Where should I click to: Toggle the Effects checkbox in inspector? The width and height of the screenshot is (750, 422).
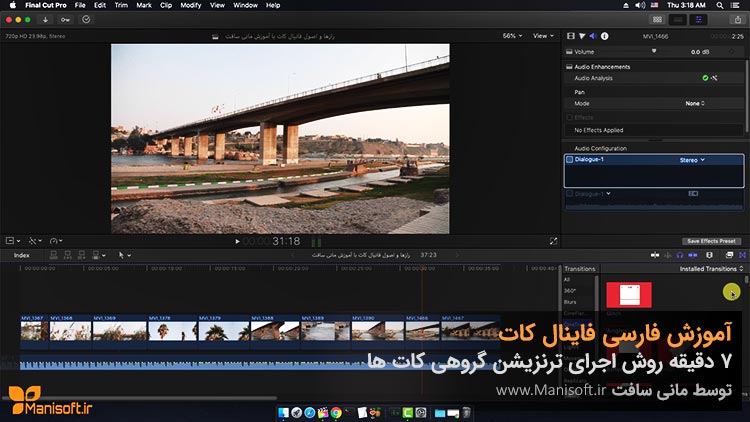pos(569,117)
